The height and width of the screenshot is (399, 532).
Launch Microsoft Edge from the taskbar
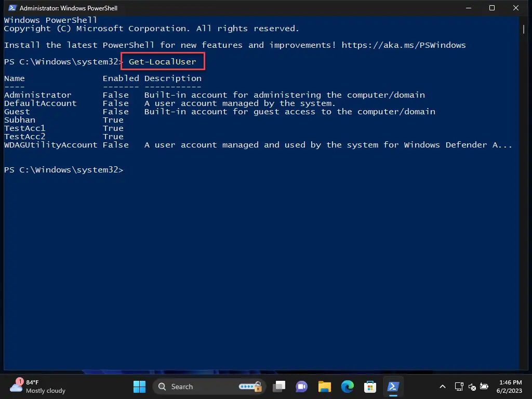(347, 387)
